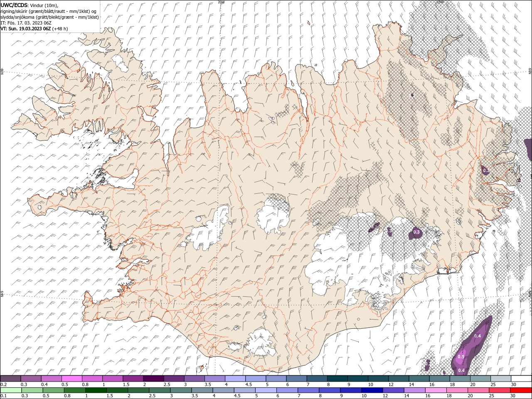The width and height of the screenshot is (532, 399).
Task: Click the 'UWC/ECDS: Vindur (10m)' title text
Action: pyautogui.click(x=30, y=5)
